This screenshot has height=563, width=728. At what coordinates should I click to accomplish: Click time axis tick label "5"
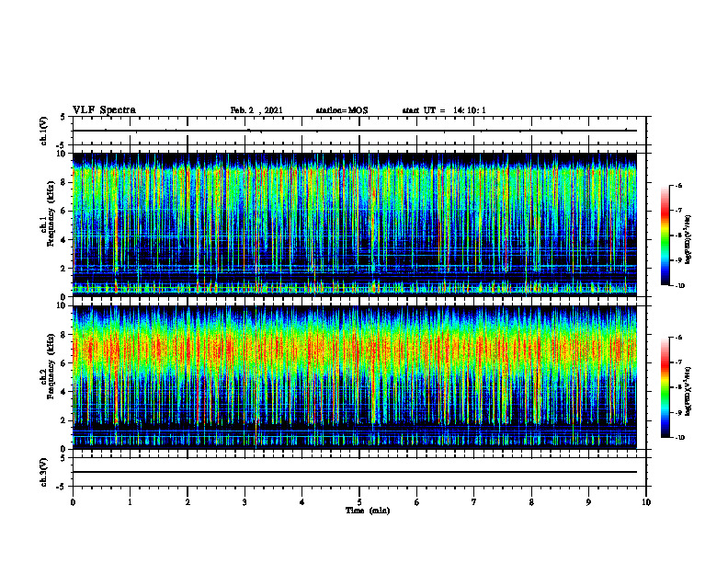tap(359, 502)
